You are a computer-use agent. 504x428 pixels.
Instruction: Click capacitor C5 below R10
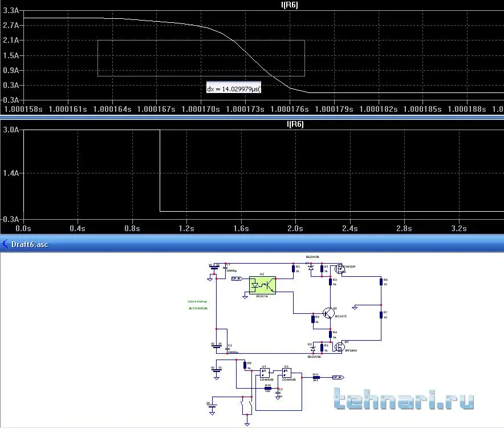coord(278,394)
